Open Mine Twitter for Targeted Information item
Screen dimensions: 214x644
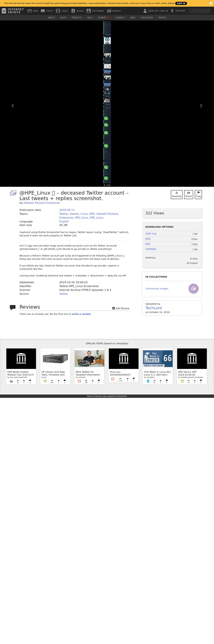89,366
